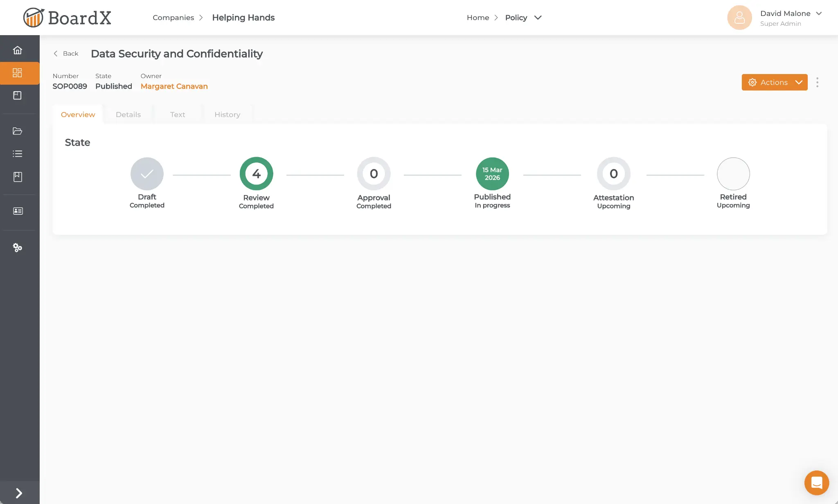
Task: Click the open folder icon in sidebar
Action: [18, 131]
